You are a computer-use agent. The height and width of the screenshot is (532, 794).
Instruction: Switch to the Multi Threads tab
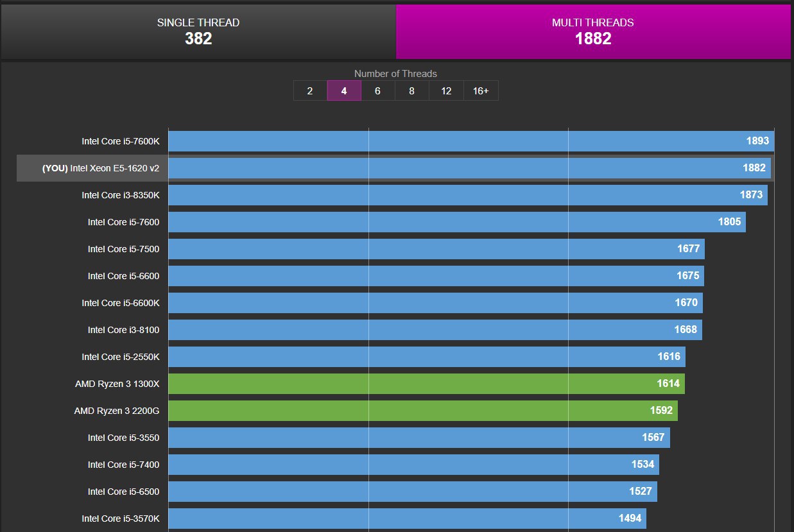coord(593,31)
